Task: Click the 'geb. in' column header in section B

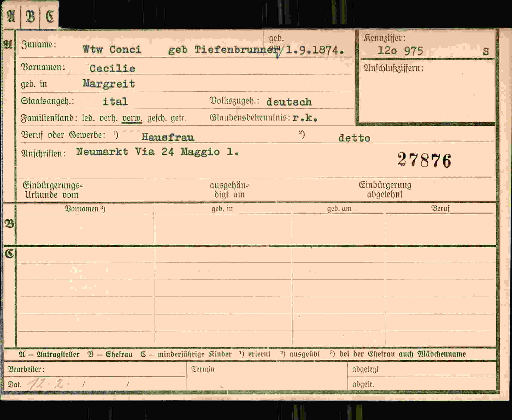Action: [222, 209]
